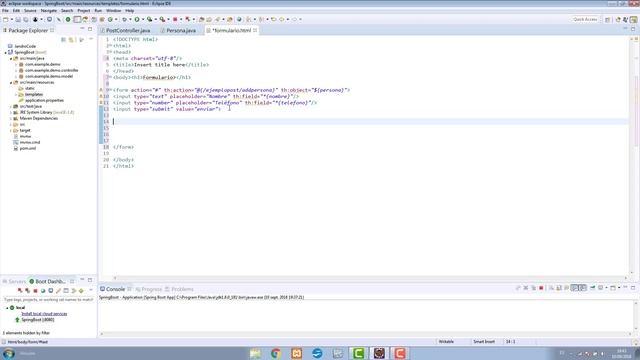Viewport: 640px width, 360px height.
Task: Click the Windows Start button
Action: coord(9,353)
